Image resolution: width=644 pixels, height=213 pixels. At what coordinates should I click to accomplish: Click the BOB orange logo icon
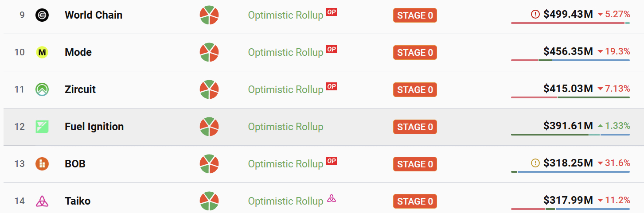42,164
